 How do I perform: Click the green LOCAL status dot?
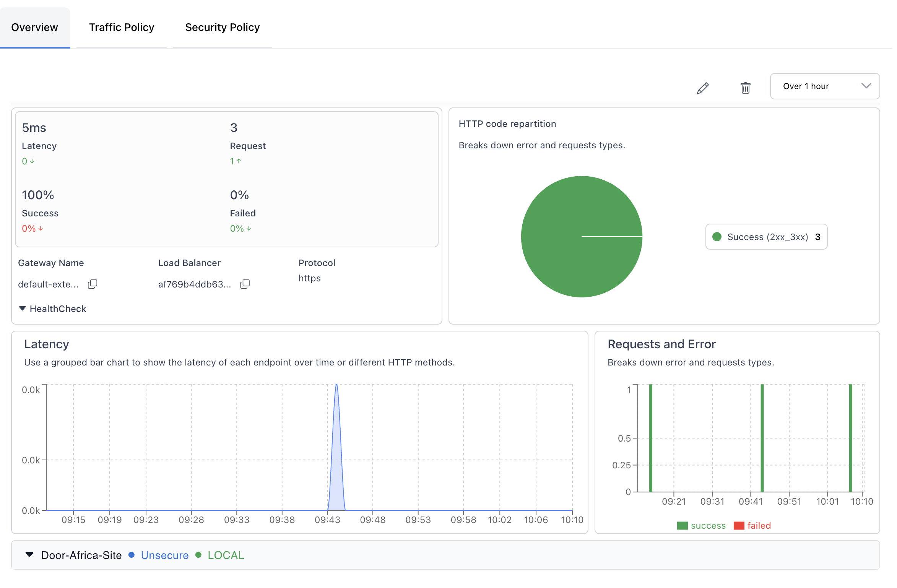[198, 555]
